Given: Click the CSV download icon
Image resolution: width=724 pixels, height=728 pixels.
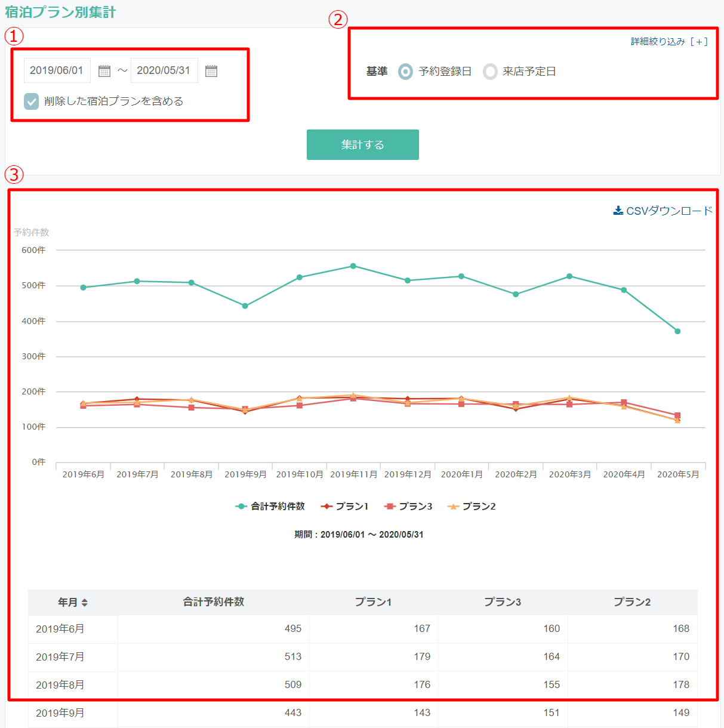Looking at the screenshot, I should 618,211.
